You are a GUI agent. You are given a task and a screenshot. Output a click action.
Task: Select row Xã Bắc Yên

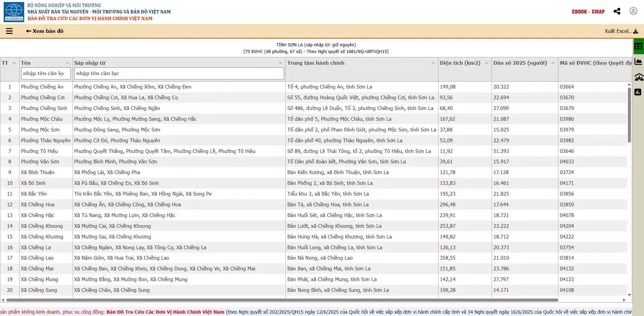click(314, 194)
